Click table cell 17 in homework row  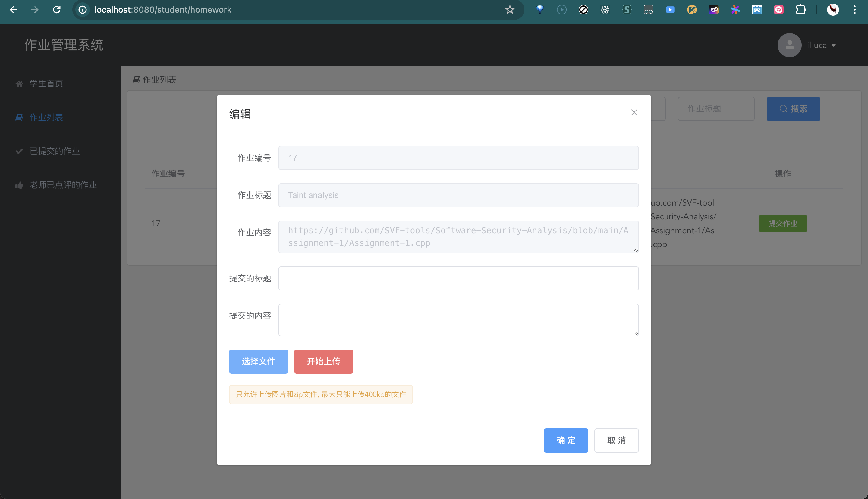[156, 224]
